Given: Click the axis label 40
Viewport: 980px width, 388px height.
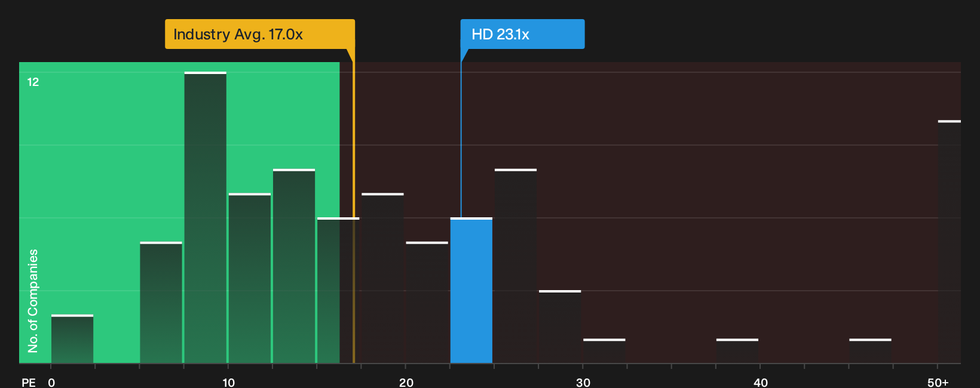Looking at the screenshot, I should [x=761, y=382].
